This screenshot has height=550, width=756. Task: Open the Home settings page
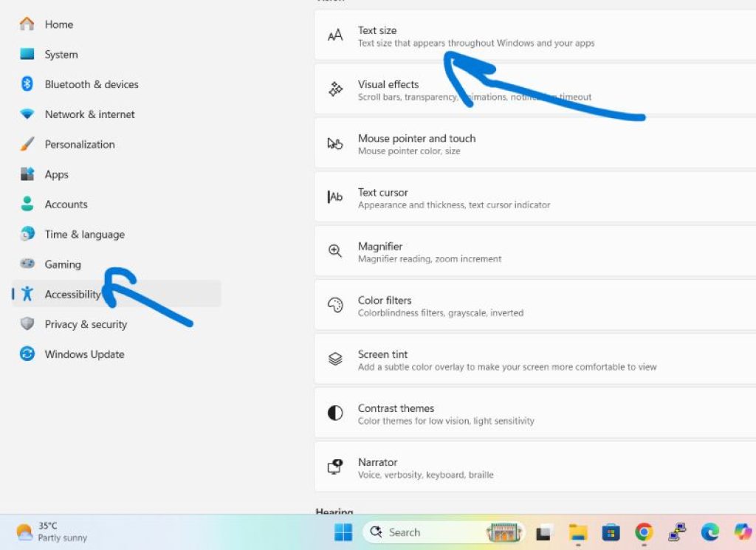[x=116, y=24]
